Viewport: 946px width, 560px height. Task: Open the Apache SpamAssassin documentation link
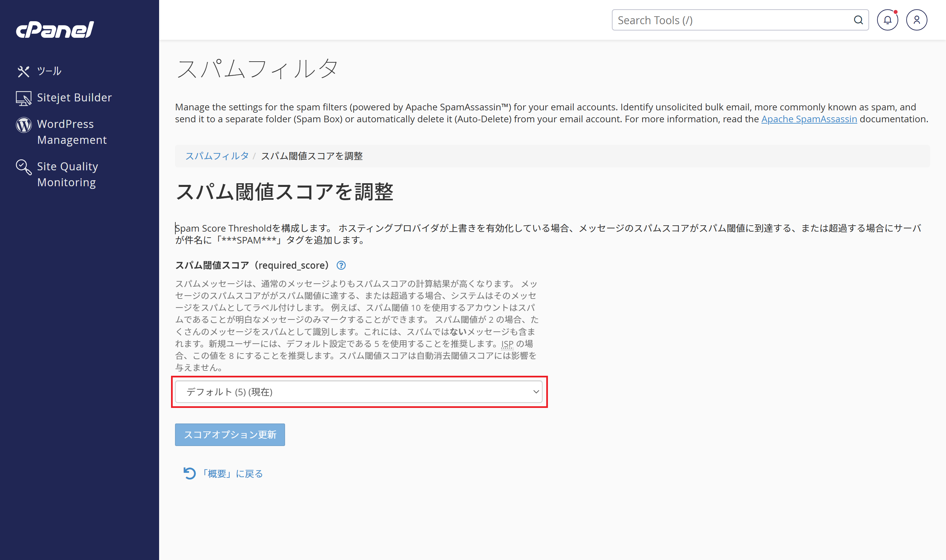[x=809, y=119]
